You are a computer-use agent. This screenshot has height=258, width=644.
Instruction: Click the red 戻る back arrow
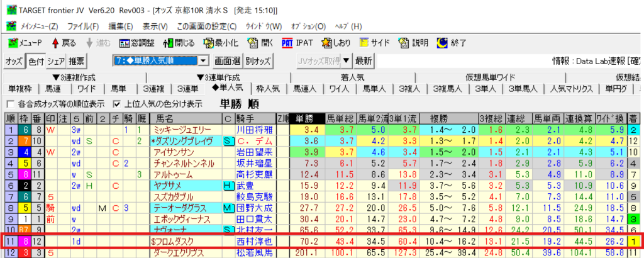pyautogui.click(x=55, y=43)
